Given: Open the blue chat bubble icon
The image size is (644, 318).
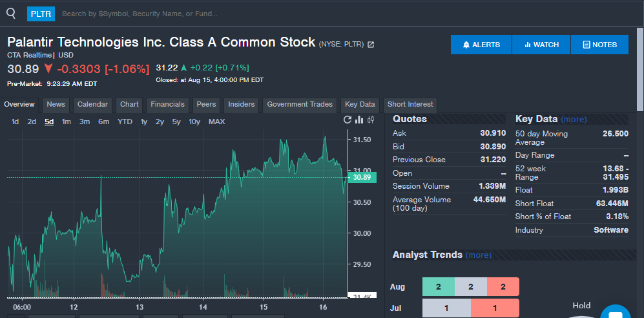Looking at the screenshot, I should coord(615,312).
